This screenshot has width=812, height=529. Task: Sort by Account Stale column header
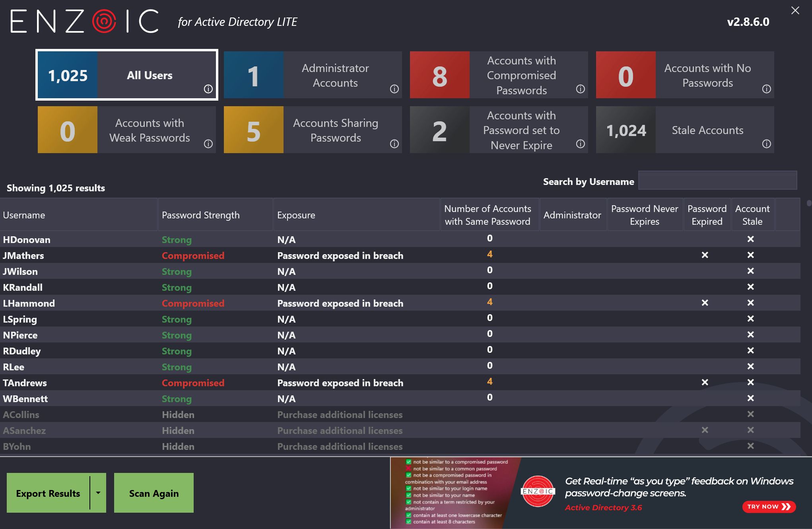click(753, 215)
